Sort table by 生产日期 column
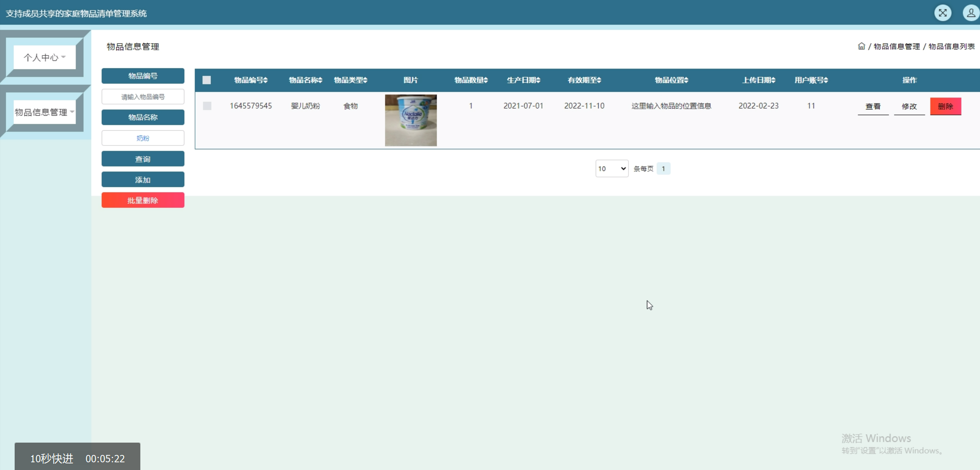Viewport: 980px width, 470px height. 523,80
